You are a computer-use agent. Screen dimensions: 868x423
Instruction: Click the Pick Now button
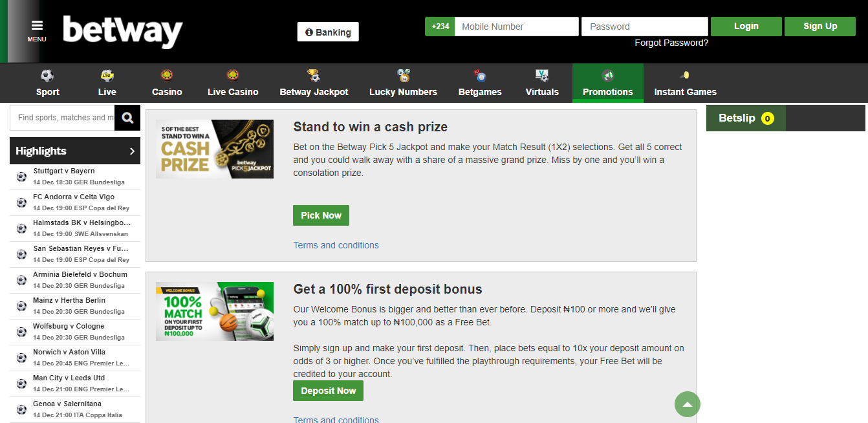pos(321,215)
